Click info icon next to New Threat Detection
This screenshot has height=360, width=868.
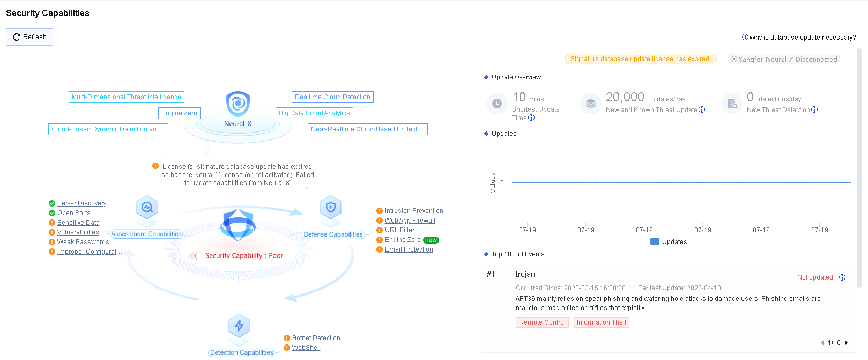(x=814, y=110)
